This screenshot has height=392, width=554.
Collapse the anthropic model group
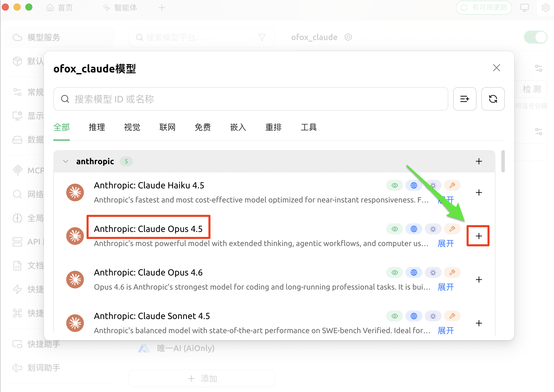(66, 161)
